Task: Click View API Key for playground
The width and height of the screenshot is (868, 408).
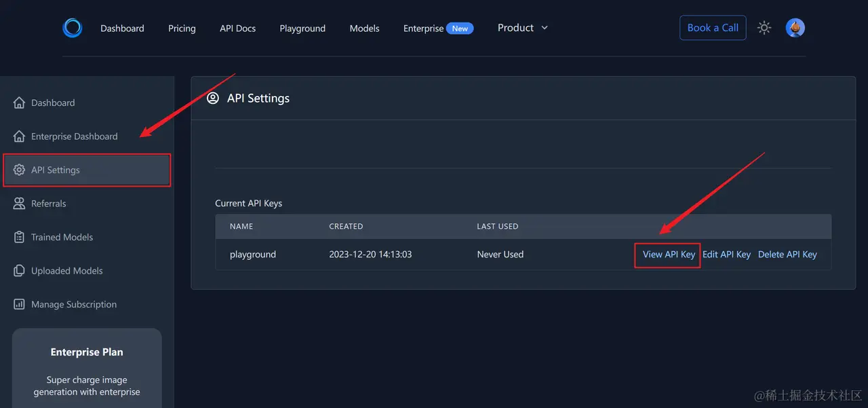Action: (x=669, y=255)
